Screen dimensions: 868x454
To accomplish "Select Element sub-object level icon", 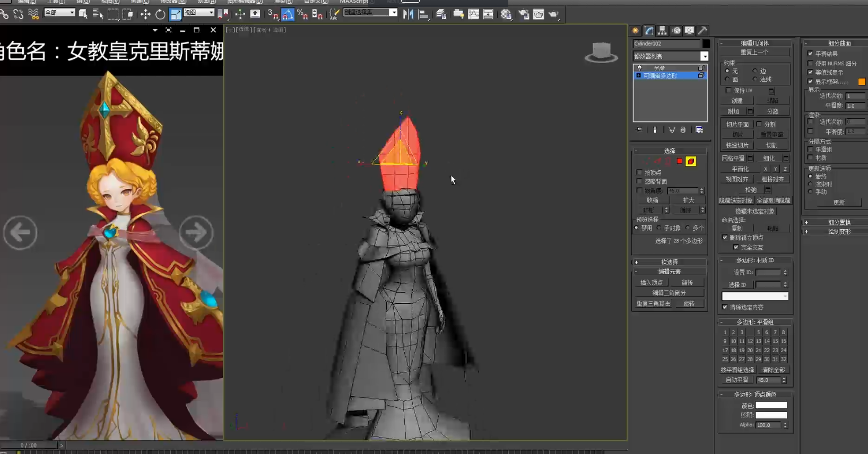I will pos(691,161).
